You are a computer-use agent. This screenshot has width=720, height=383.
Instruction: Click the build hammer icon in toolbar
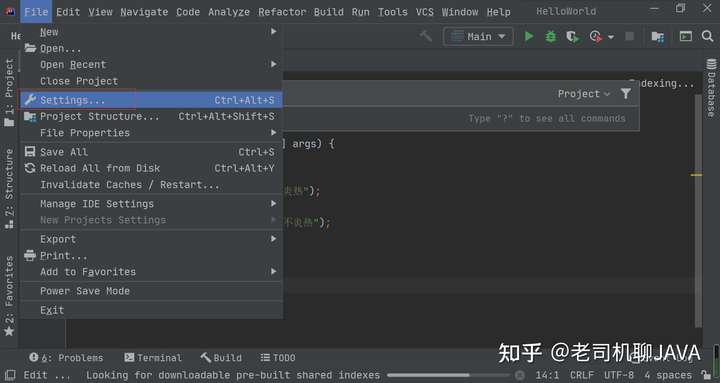pos(426,36)
